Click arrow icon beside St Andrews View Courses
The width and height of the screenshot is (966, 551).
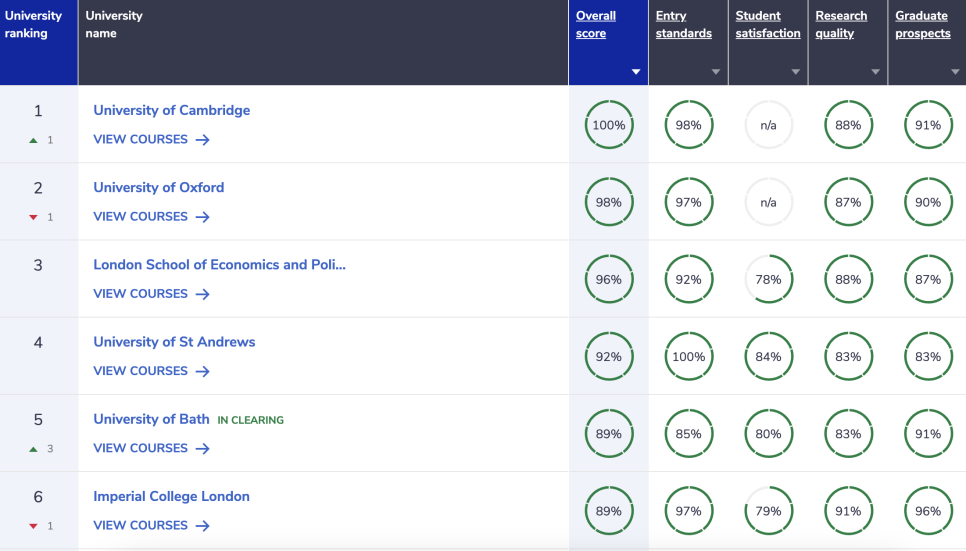tap(203, 371)
